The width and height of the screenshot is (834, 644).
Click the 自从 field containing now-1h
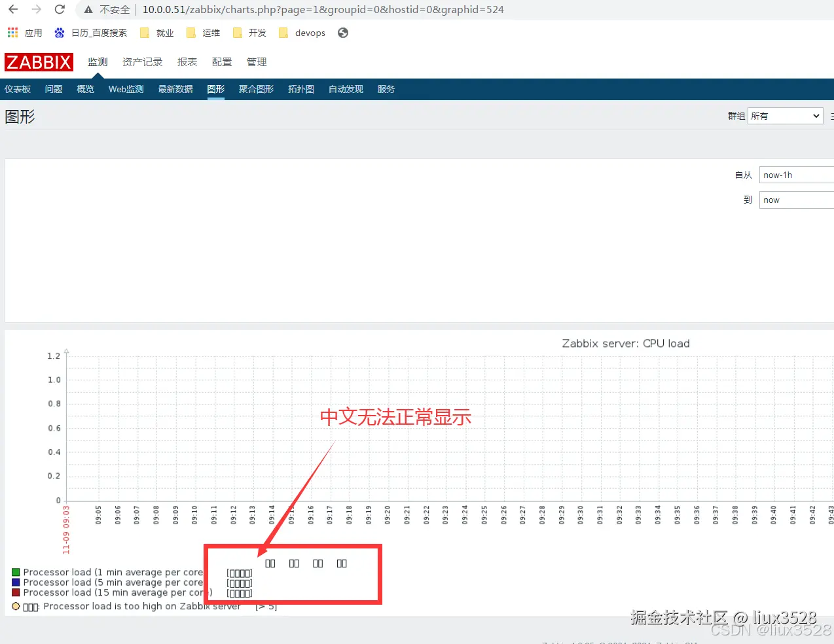click(x=796, y=175)
